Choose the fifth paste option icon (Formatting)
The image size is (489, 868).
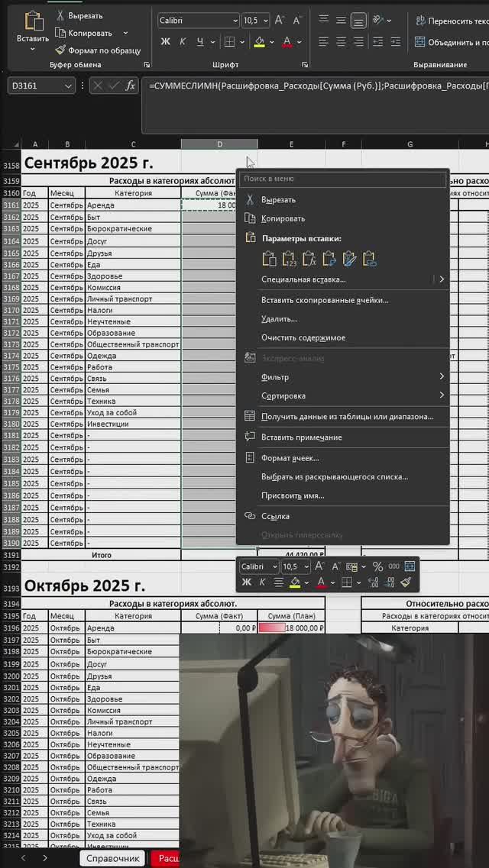(x=349, y=259)
